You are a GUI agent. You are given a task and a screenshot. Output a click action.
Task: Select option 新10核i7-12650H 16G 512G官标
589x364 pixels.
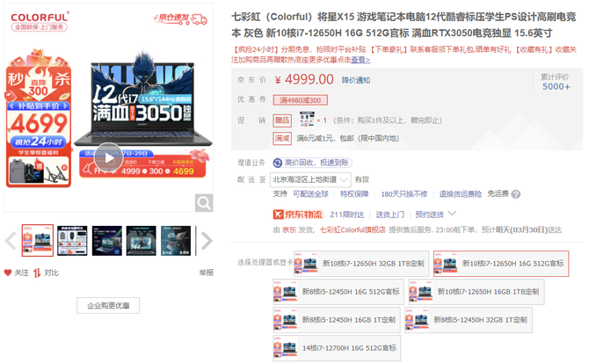[x=501, y=264]
